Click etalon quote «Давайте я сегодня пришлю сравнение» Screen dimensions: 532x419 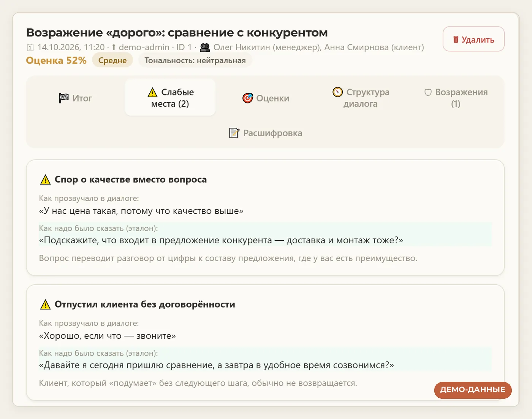click(x=216, y=365)
